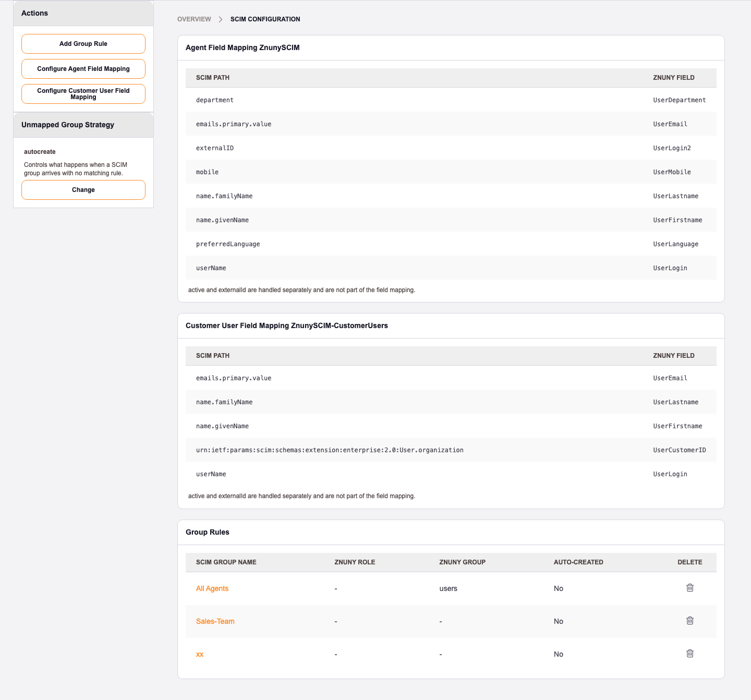Click the ZNUNY GROUP column header
The width and height of the screenshot is (751, 700).
(462, 562)
